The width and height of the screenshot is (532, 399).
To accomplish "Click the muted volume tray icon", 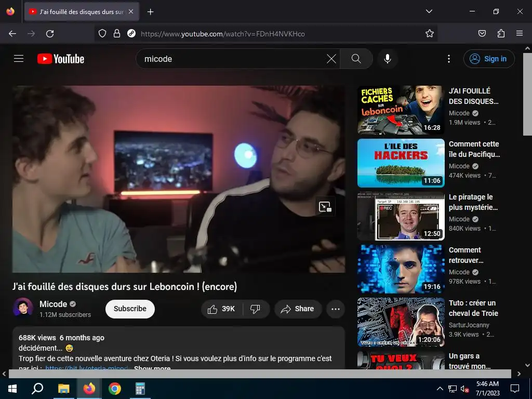I will pyautogui.click(x=464, y=389).
